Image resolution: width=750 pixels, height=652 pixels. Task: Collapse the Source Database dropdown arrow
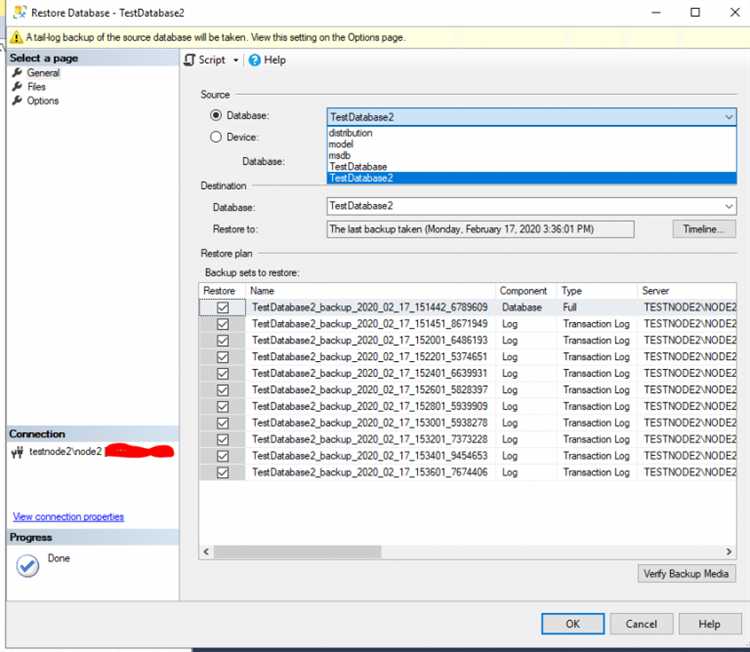tap(728, 117)
